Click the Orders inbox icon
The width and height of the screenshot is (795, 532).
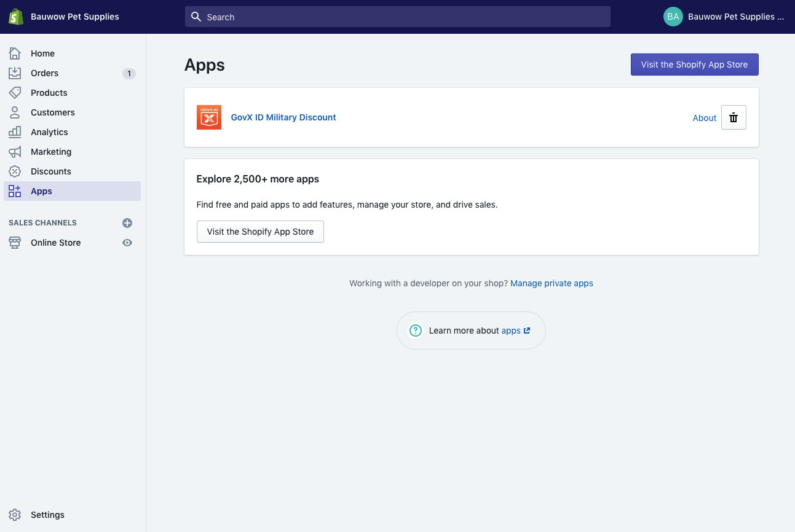pos(15,73)
